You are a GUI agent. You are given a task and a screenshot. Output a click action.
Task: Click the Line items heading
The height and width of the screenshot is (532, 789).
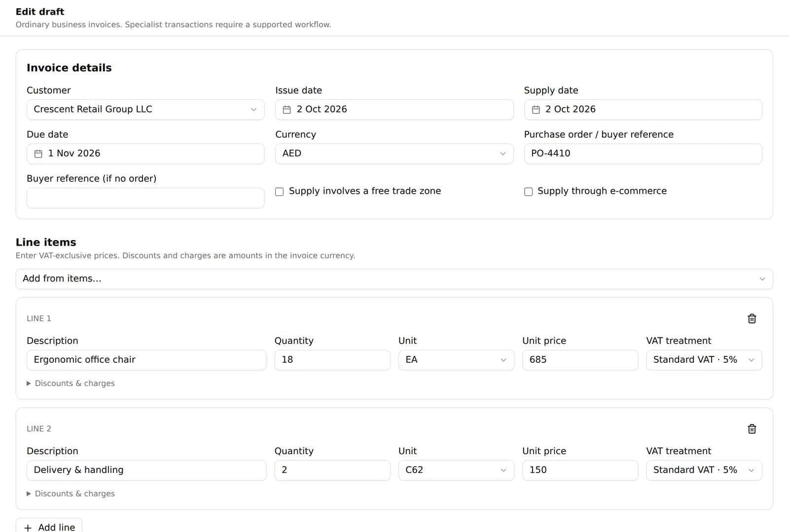point(46,242)
